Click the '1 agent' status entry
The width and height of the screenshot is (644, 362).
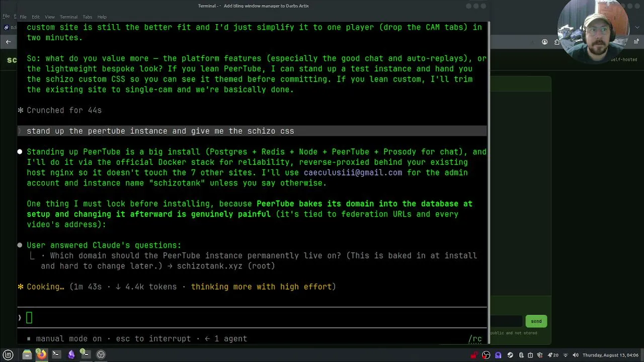[x=230, y=339]
